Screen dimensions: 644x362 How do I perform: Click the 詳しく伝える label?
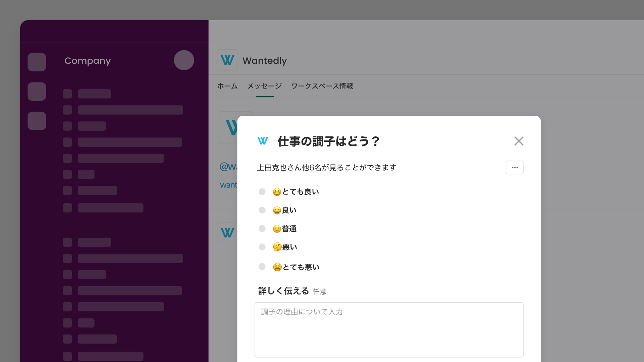(283, 291)
